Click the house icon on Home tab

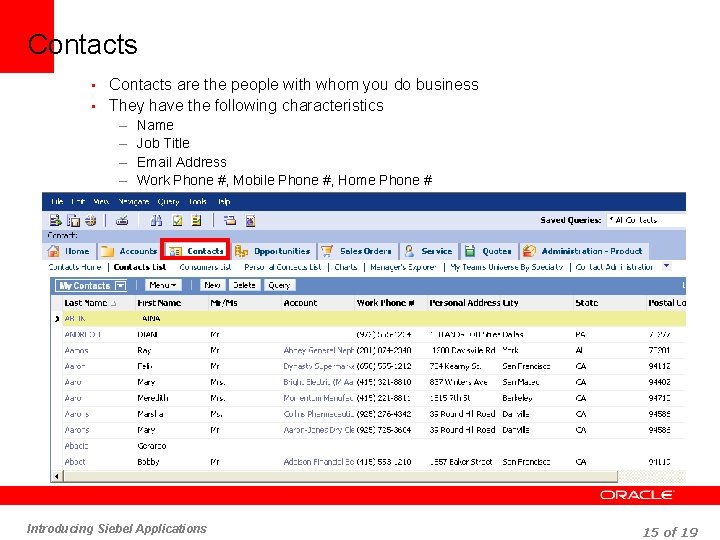54,251
